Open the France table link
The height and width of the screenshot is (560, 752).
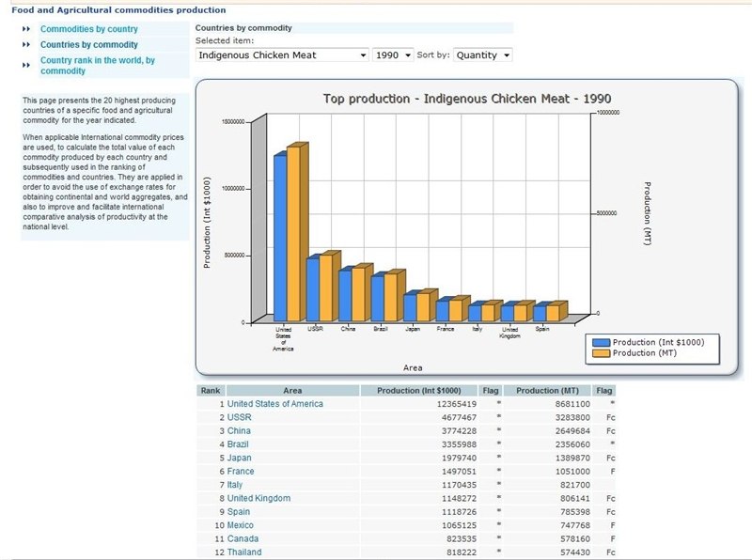pyautogui.click(x=241, y=472)
